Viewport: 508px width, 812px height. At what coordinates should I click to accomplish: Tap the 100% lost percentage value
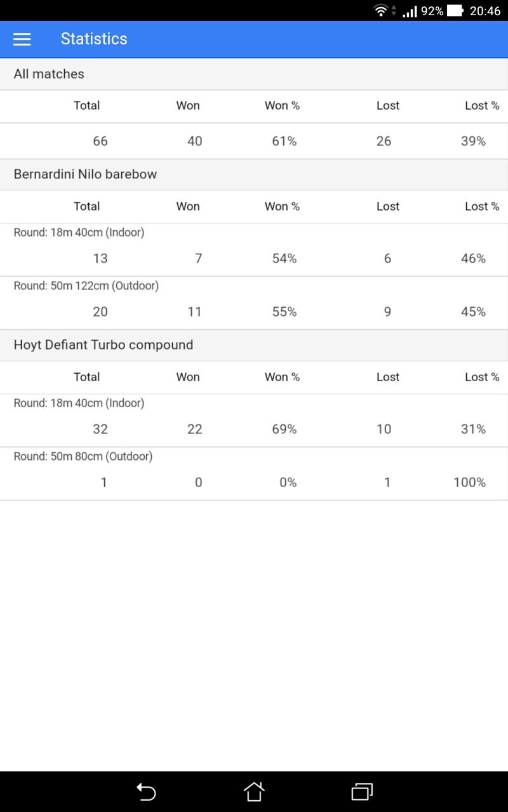click(470, 483)
